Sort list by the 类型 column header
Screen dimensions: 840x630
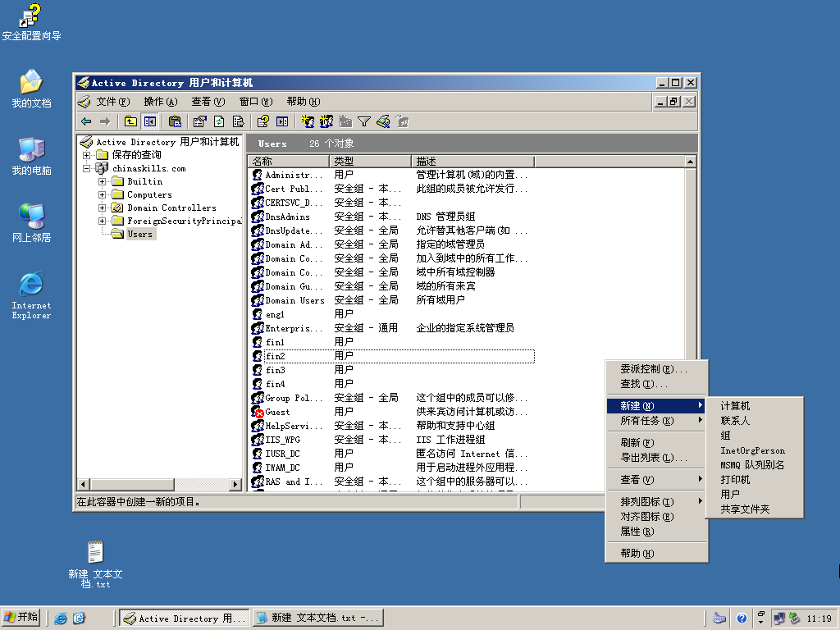pos(370,162)
